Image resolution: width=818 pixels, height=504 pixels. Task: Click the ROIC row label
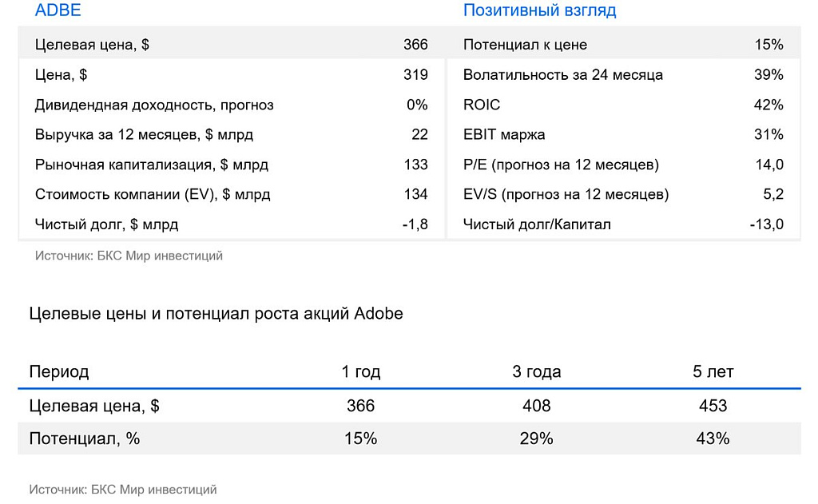click(x=482, y=105)
